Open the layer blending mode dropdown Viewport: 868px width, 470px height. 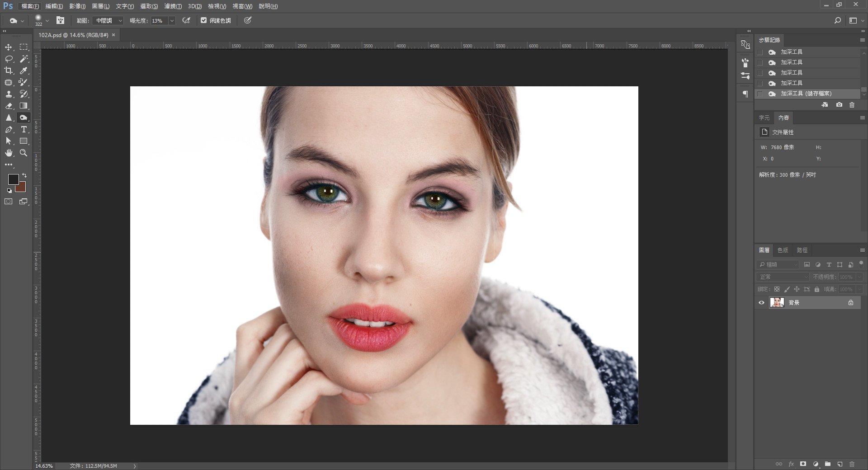point(783,277)
